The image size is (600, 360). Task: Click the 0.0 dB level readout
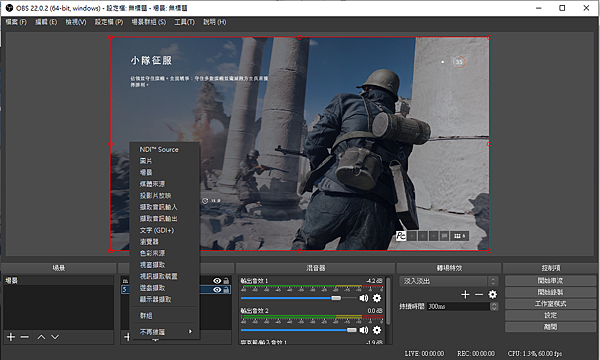point(375,311)
